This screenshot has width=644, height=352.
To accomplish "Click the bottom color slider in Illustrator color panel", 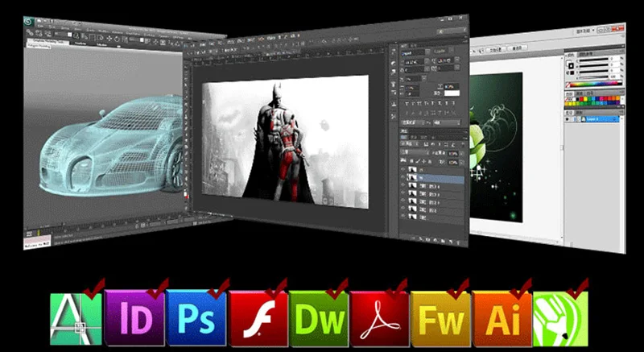I will pos(593,77).
